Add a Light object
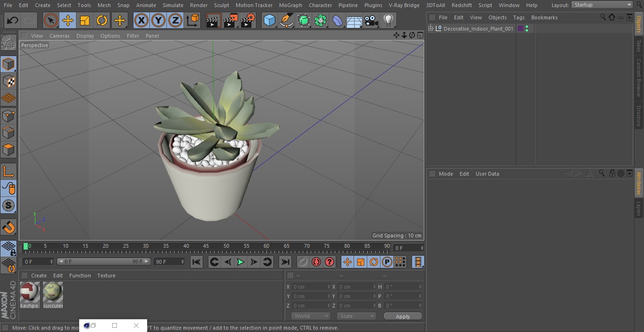 tap(388, 20)
